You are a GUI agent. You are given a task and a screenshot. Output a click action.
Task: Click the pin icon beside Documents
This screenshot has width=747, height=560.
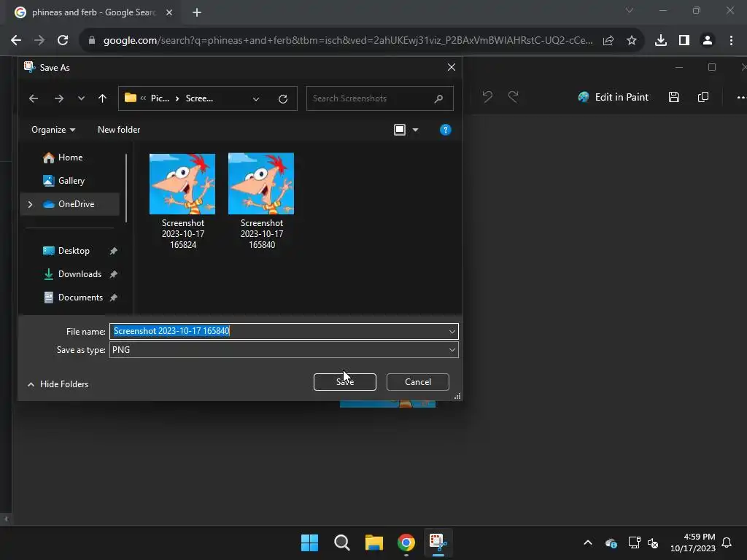coord(113,297)
